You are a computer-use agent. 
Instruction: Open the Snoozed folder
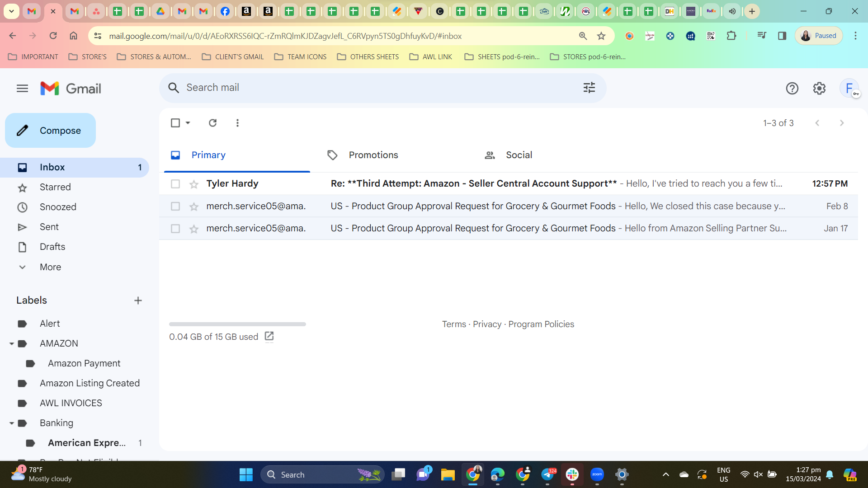58,207
